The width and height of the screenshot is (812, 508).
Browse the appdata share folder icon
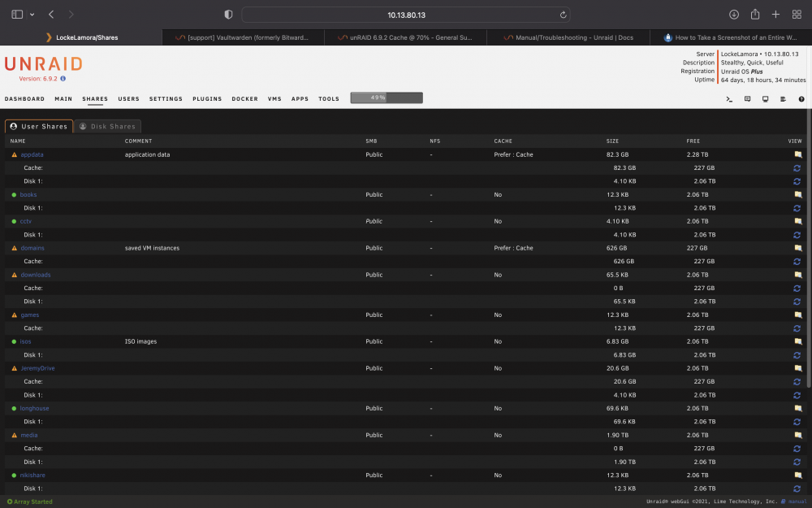pos(798,154)
